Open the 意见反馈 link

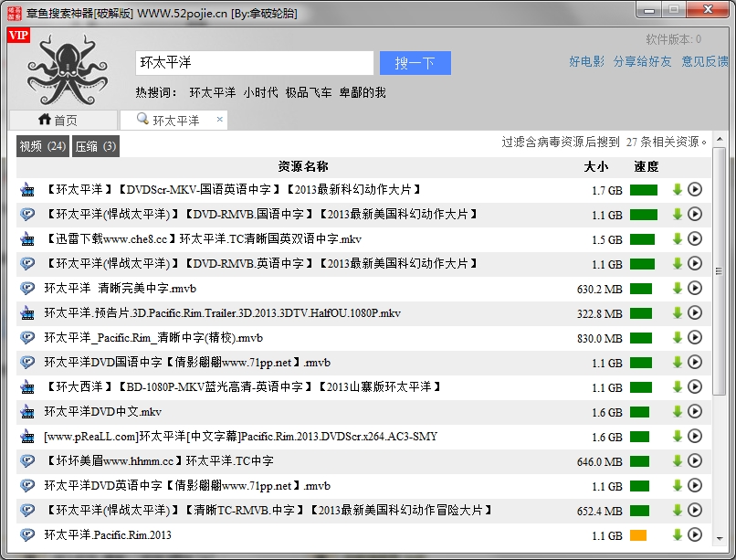pyautogui.click(x=705, y=61)
